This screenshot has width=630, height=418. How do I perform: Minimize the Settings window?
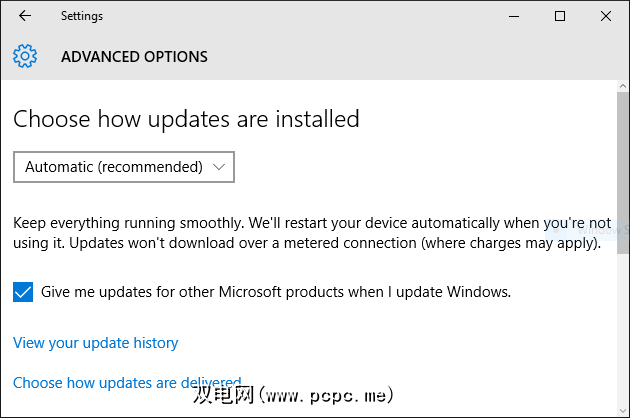515,16
